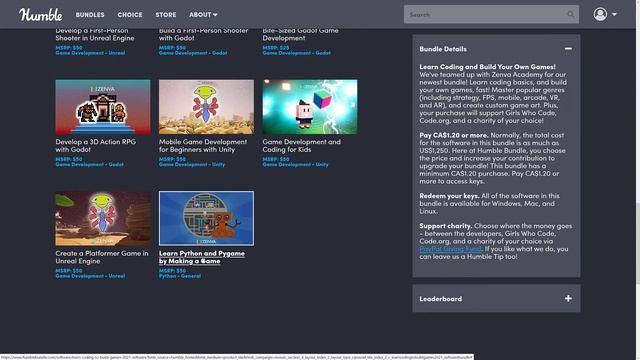Image resolution: width=640 pixels, height=360 pixels.
Task: Open the user account avatar icon
Action: click(600, 14)
